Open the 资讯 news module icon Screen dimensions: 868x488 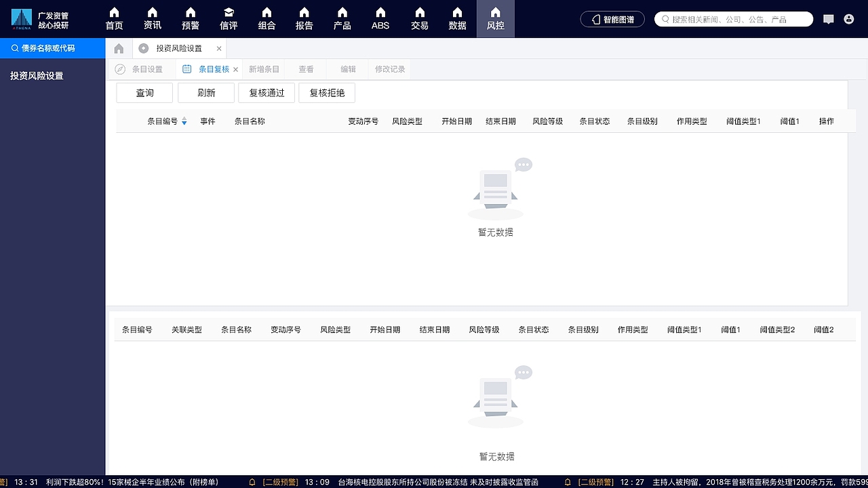pos(152,18)
